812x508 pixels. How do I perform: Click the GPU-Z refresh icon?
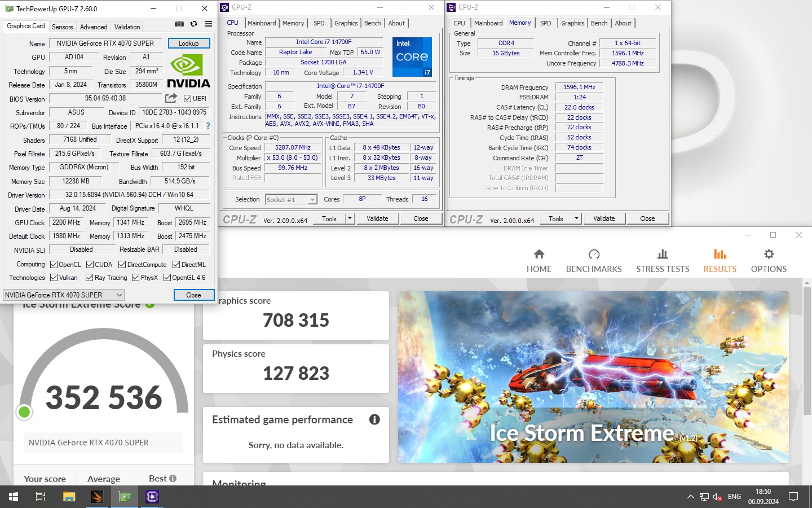[193, 24]
